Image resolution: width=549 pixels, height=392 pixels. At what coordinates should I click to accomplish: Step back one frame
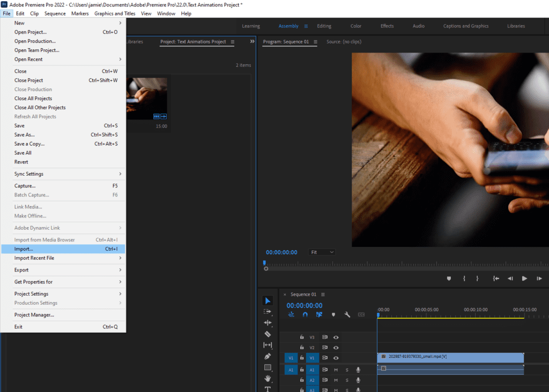[x=510, y=278]
